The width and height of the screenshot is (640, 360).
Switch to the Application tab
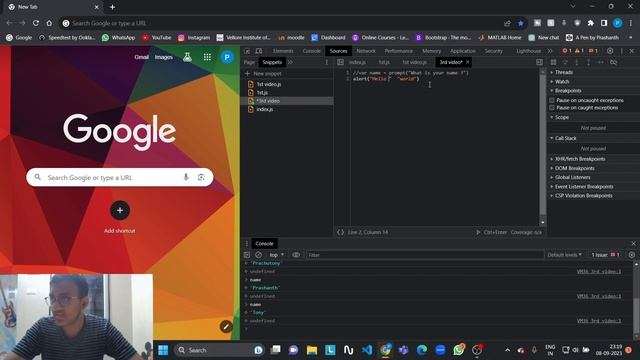tap(463, 51)
